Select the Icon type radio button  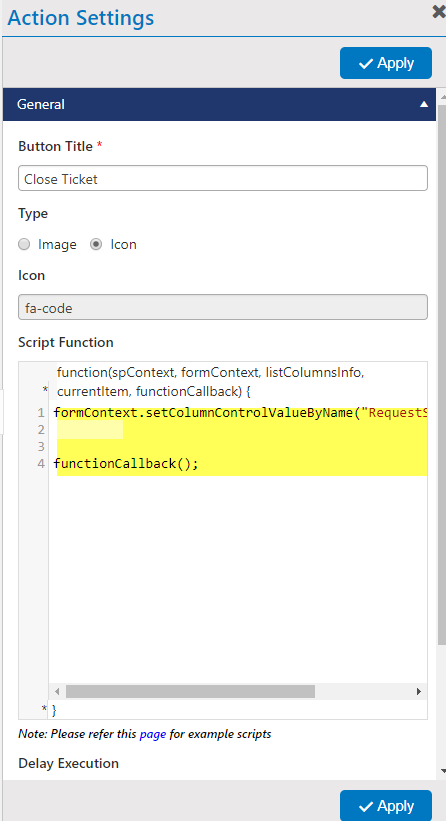(x=96, y=245)
